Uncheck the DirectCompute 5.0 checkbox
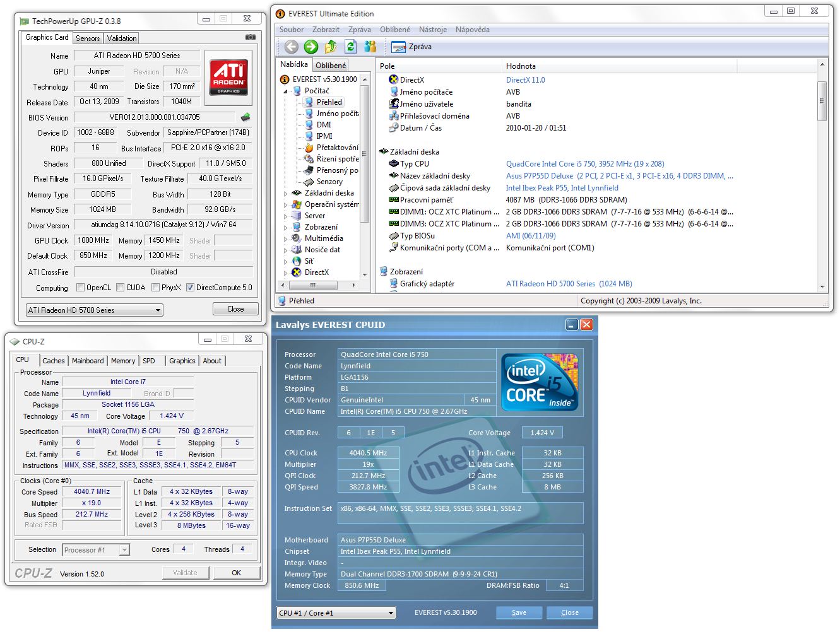Screen dimensions: 840x632 (x=190, y=288)
